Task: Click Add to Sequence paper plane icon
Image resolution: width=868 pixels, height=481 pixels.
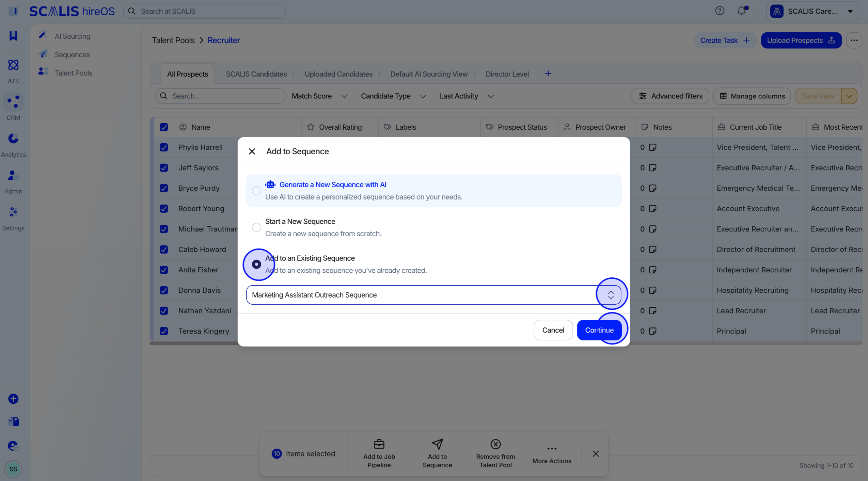Action: (437, 444)
